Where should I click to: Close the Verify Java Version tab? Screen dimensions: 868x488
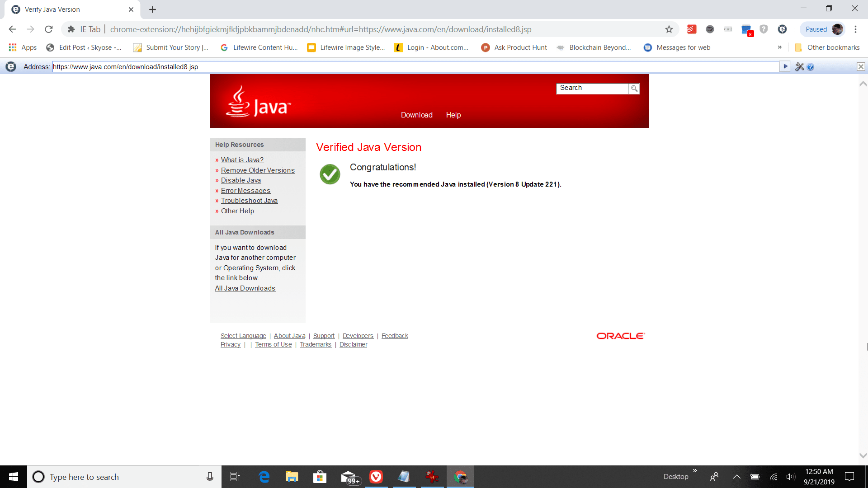(131, 9)
